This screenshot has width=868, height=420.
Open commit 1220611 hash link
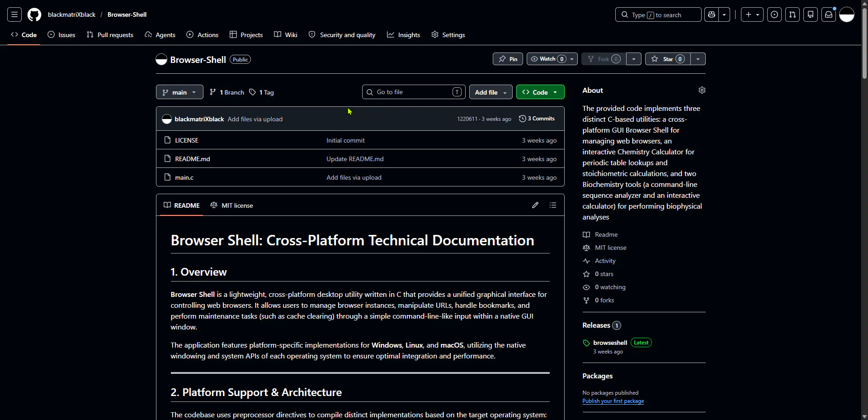click(467, 119)
